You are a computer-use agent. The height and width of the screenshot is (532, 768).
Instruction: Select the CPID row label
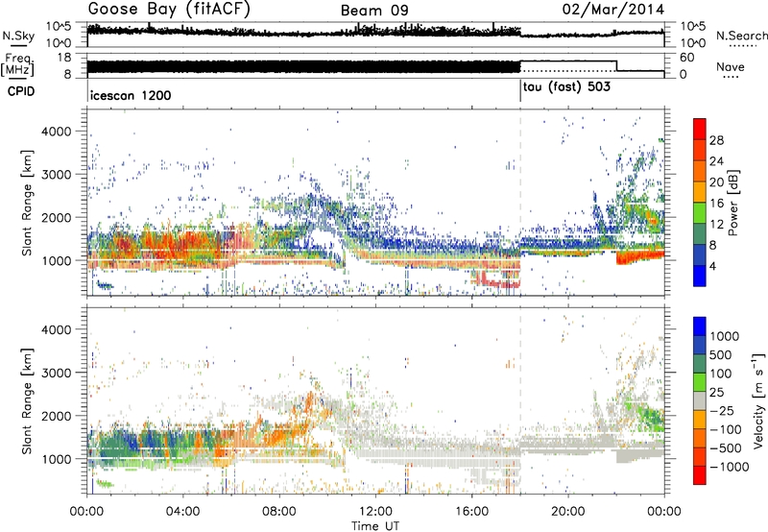(21, 91)
